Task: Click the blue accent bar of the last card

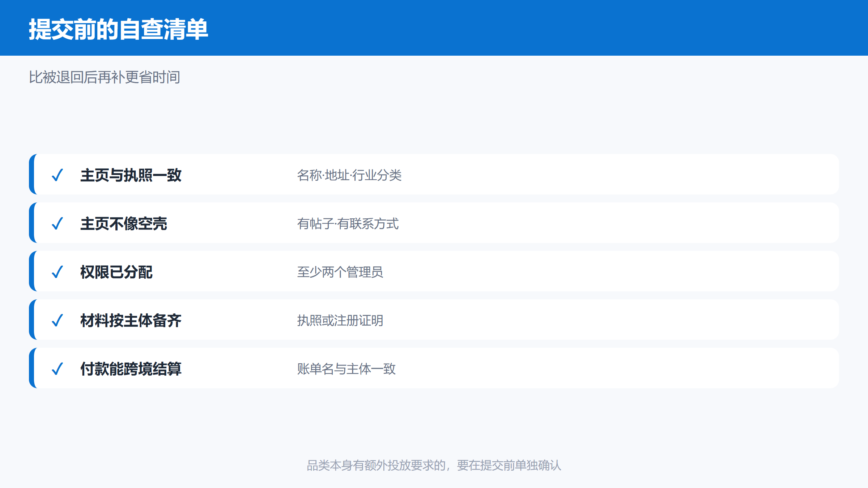Action: point(32,368)
